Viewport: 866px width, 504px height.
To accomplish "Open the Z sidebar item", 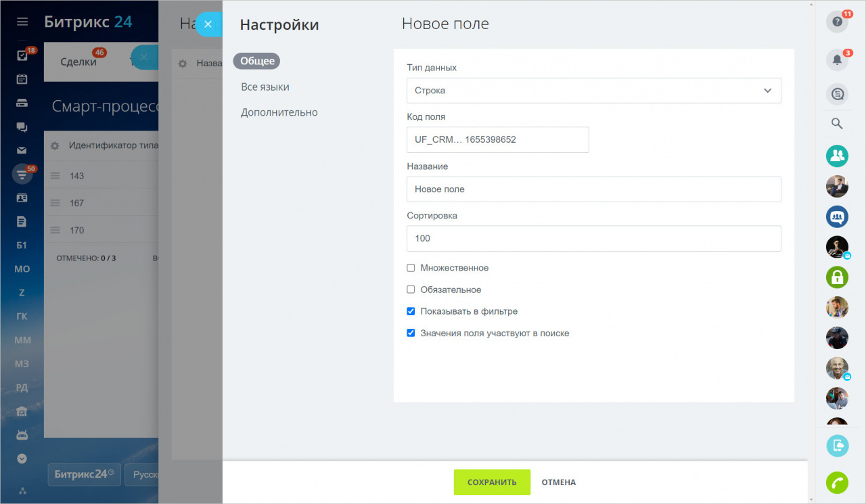I will [x=22, y=292].
